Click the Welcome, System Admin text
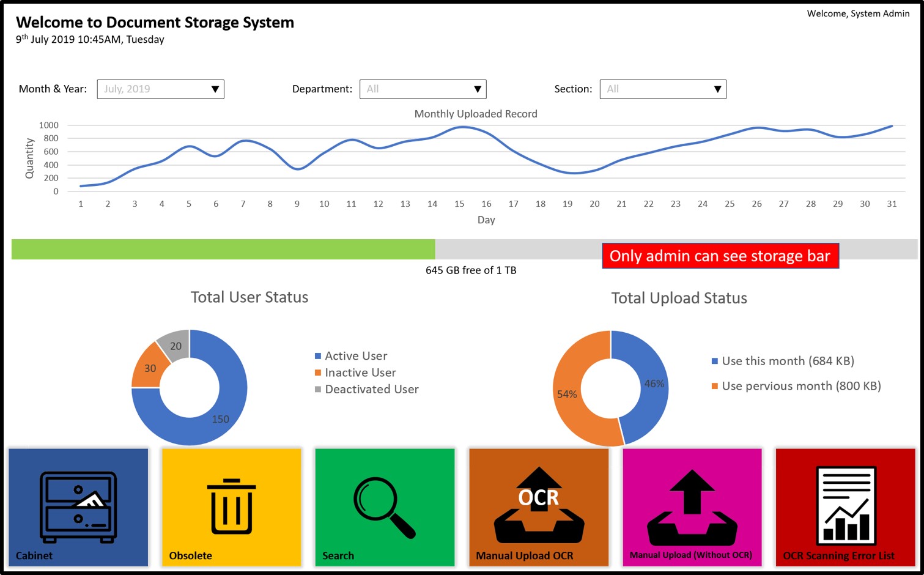 tap(858, 13)
